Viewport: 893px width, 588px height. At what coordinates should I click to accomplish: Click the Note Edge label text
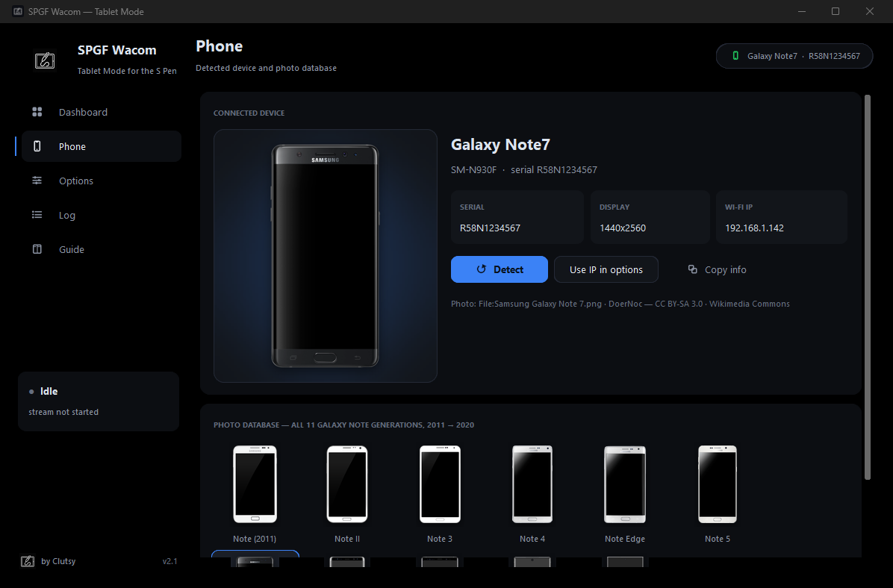coord(625,539)
